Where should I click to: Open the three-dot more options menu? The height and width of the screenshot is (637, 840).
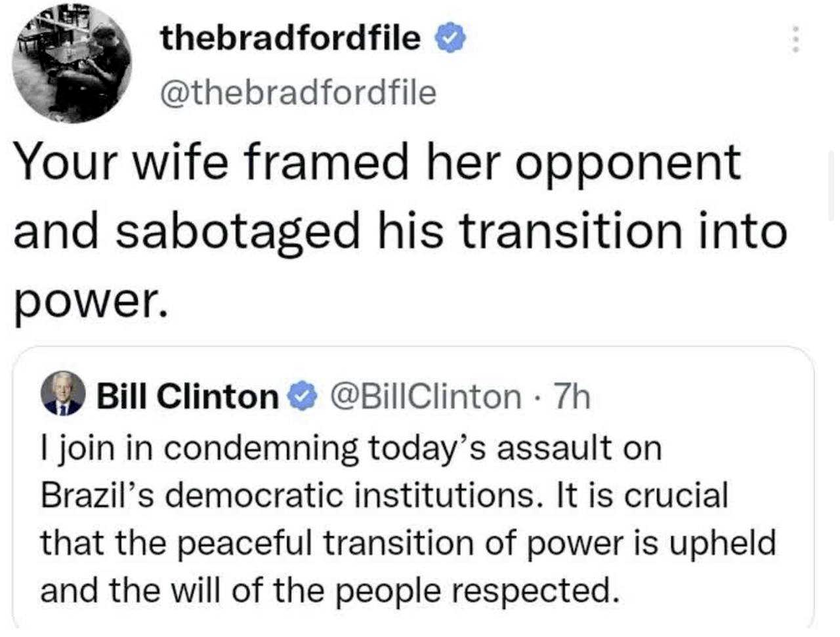click(796, 39)
